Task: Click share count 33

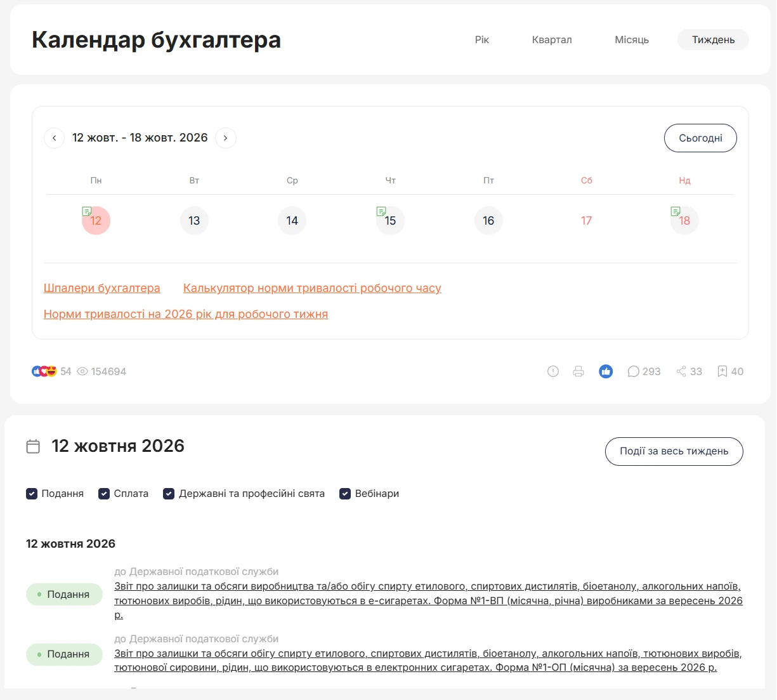Action: coord(696,371)
